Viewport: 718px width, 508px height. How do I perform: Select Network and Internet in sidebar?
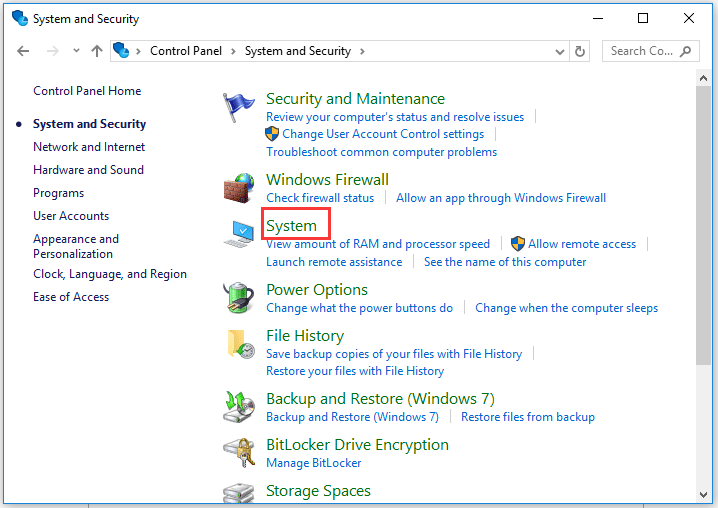pos(89,147)
